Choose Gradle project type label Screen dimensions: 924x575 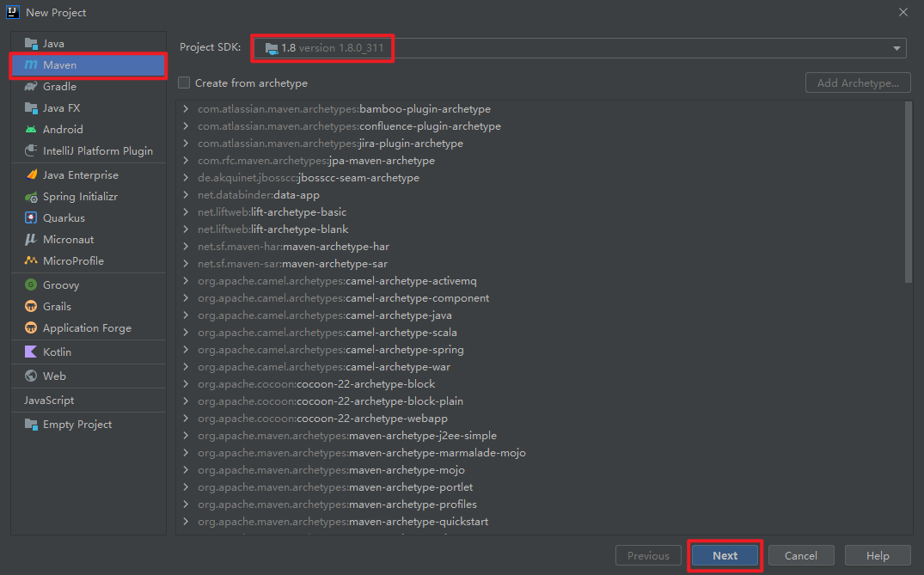pos(59,87)
